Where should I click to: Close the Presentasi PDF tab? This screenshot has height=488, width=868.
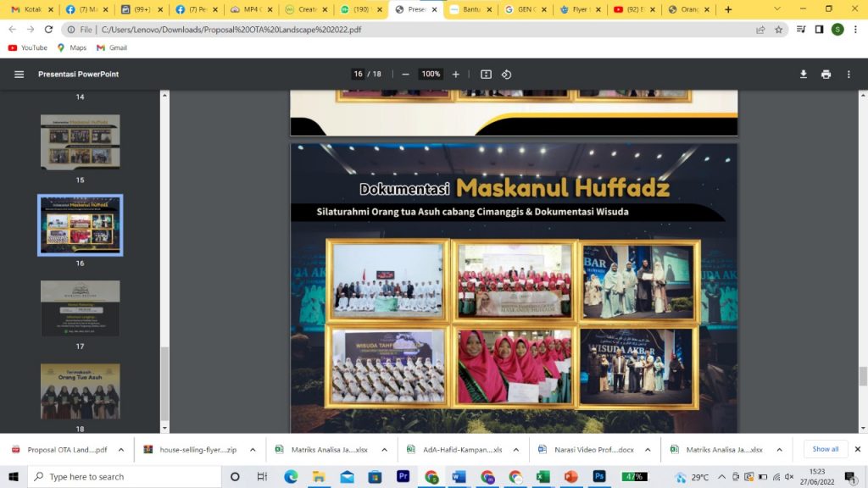click(434, 9)
